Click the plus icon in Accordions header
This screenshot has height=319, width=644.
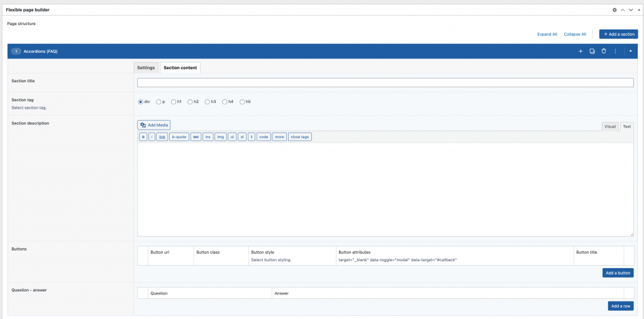580,51
